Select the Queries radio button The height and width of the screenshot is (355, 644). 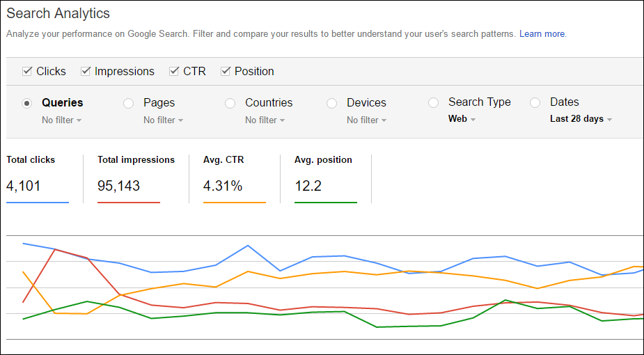[x=26, y=104]
